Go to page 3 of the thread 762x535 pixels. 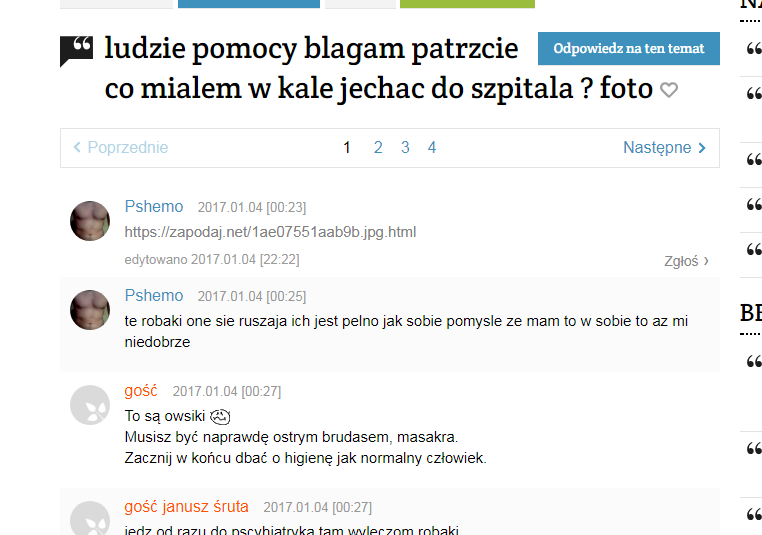click(405, 147)
